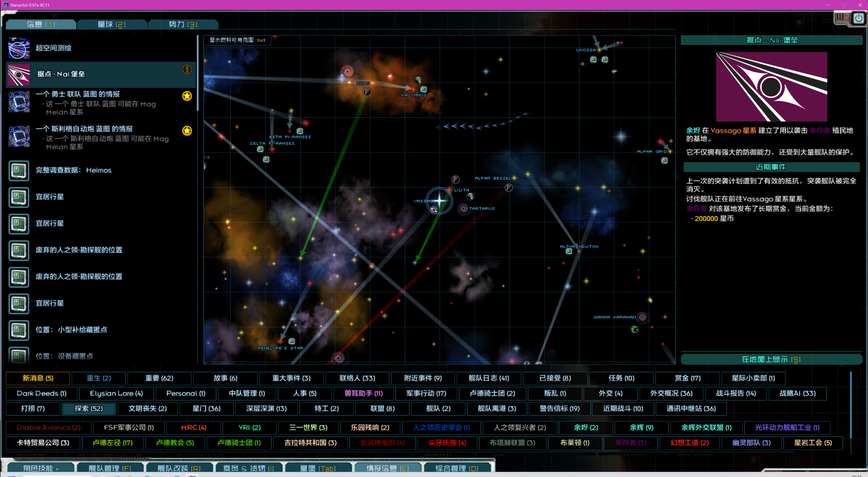Toggle the 新消息 (5) filter
This screenshot has height=477, width=868.
[x=38, y=378]
